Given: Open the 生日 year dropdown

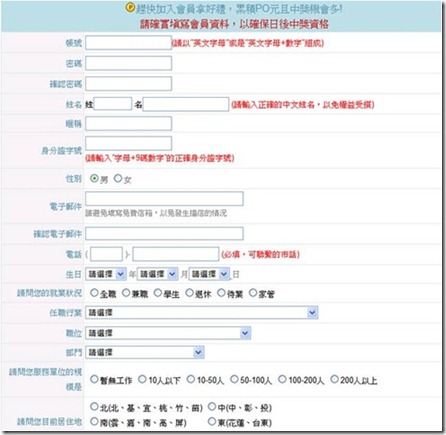Looking at the screenshot, I should click(106, 274).
